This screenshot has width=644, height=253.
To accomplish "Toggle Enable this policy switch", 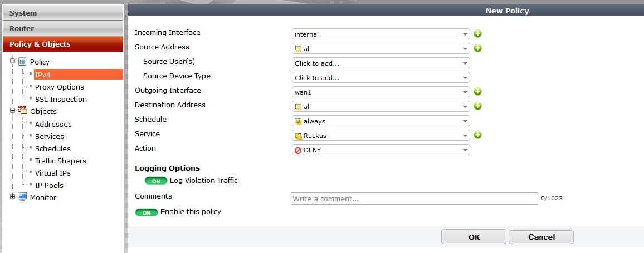I will pos(147,212).
